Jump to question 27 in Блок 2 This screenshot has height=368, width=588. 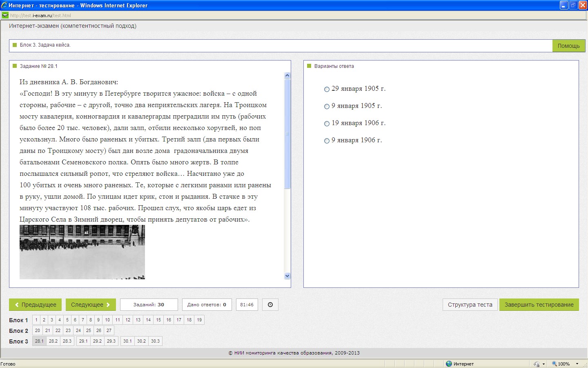click(x=109, y=330)
